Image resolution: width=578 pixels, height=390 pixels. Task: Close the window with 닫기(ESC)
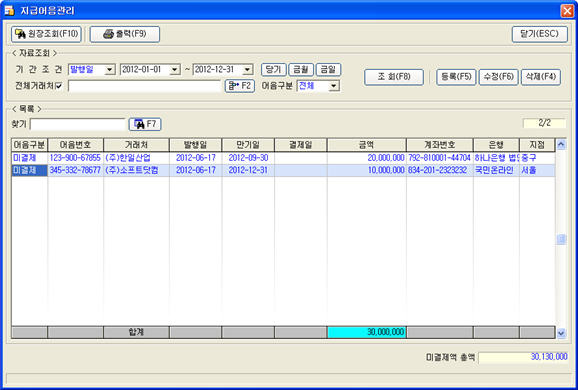coord(540,34)
